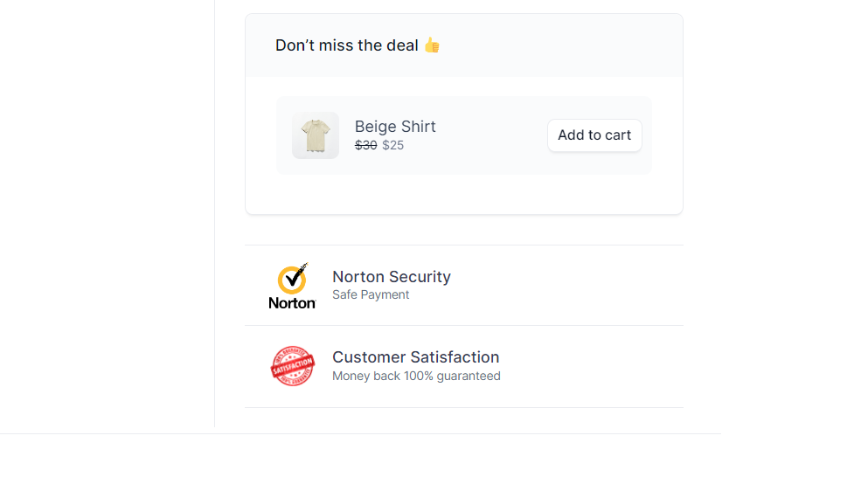This screenshot has height=491, width=868.
Task: Click the strikethrough $30 original price
Action: pos(366,145)
